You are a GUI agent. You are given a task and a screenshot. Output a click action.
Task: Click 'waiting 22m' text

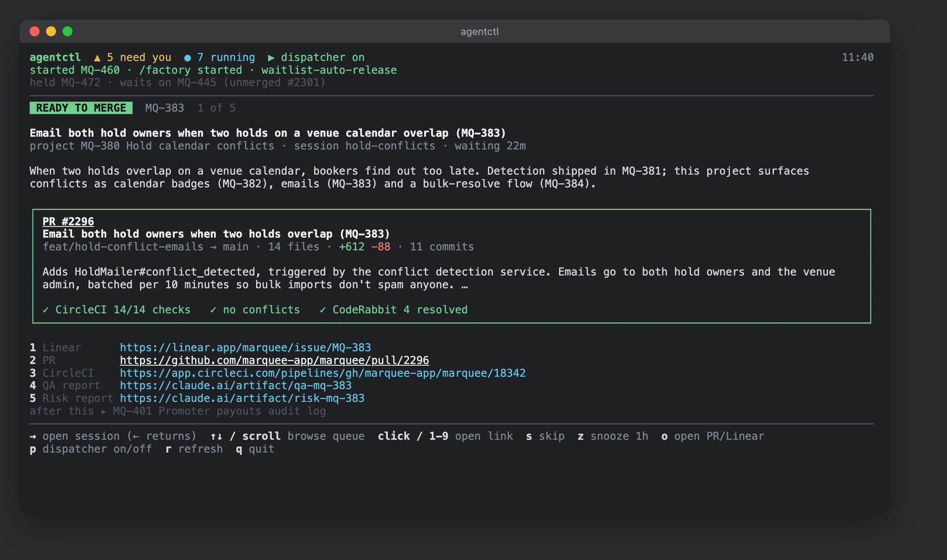tap(490, 146)
